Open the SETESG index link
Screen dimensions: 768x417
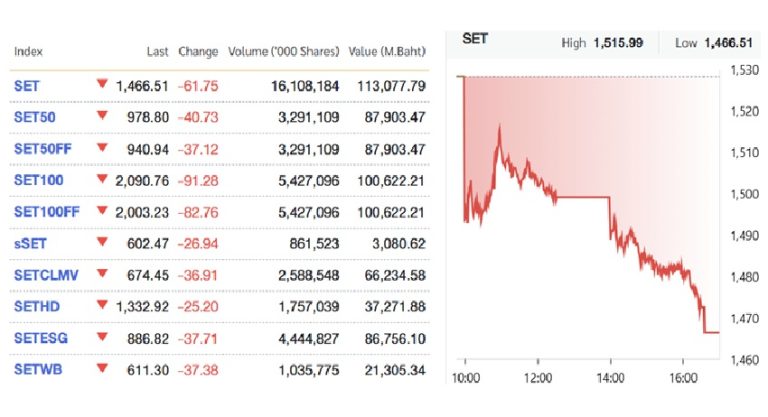click(41, 338)
